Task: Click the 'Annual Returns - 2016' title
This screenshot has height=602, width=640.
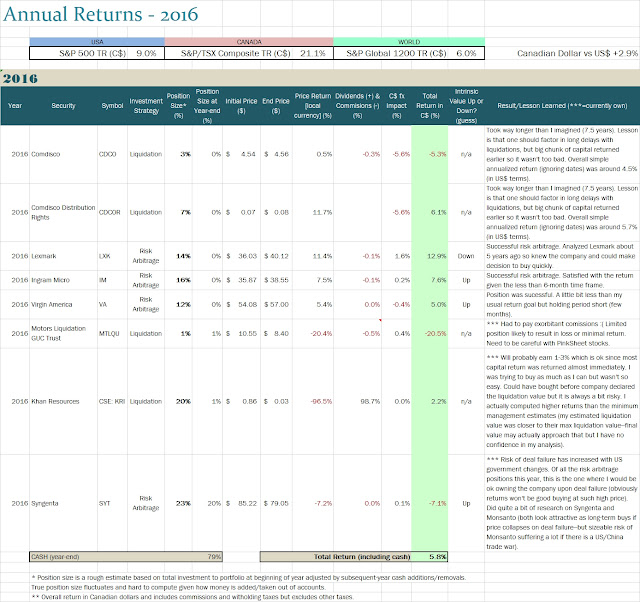Action: [x=100, y=14]
